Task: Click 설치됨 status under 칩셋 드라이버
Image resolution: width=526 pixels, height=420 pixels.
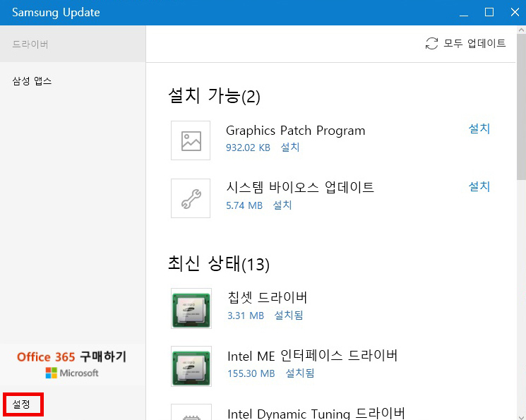Action: 289,315
